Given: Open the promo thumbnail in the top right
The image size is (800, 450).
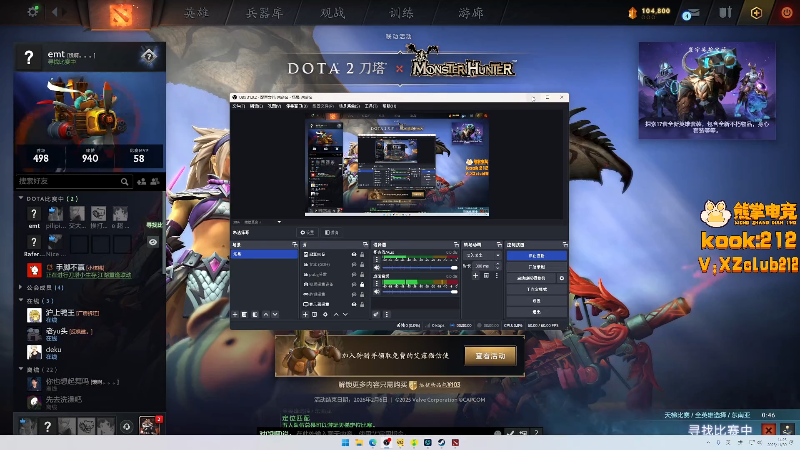Looking at the screenshot, I should (x=707, y=90).
